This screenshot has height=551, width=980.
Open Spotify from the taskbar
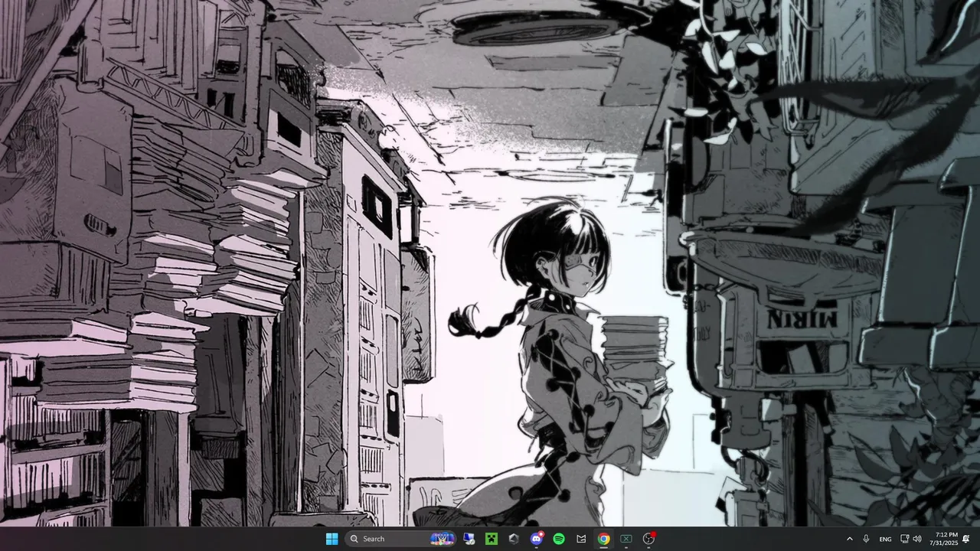tap(559, 539)
